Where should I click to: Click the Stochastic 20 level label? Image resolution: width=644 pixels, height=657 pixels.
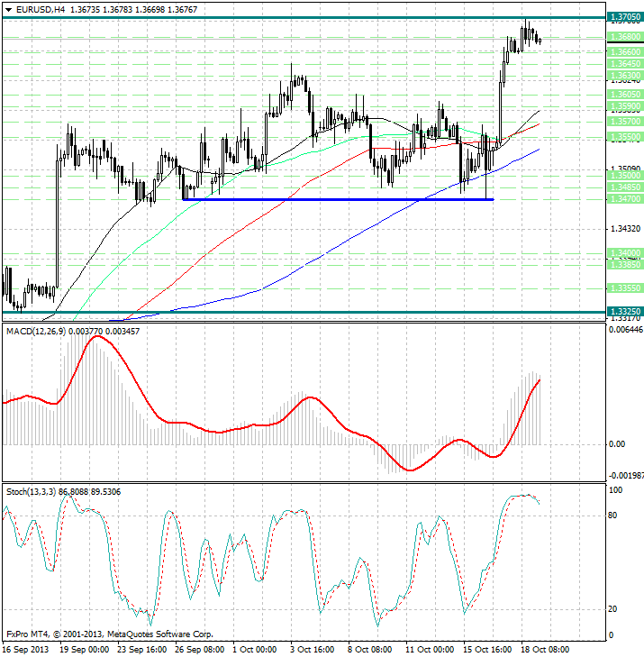[x=612, y=609]
